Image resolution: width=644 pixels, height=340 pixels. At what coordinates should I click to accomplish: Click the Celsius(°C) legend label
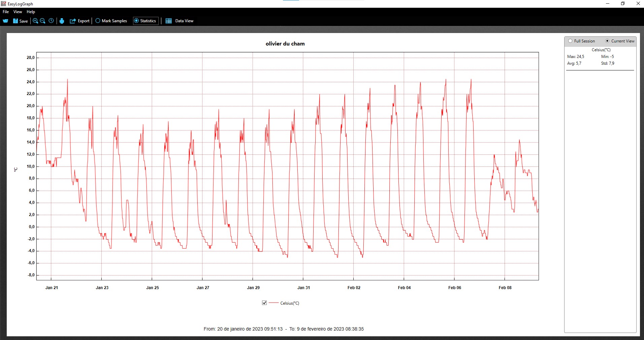tap(290, 303)
